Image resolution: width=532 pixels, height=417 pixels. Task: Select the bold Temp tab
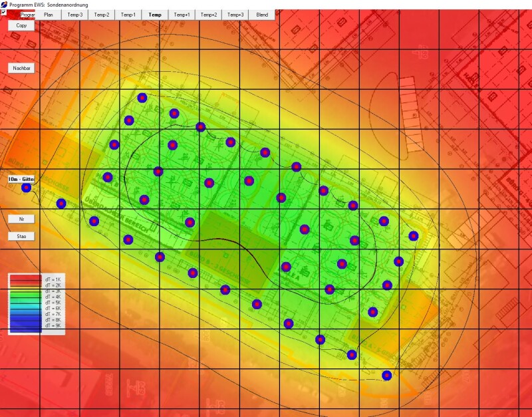pyautogui.click(x=155, y=15)
